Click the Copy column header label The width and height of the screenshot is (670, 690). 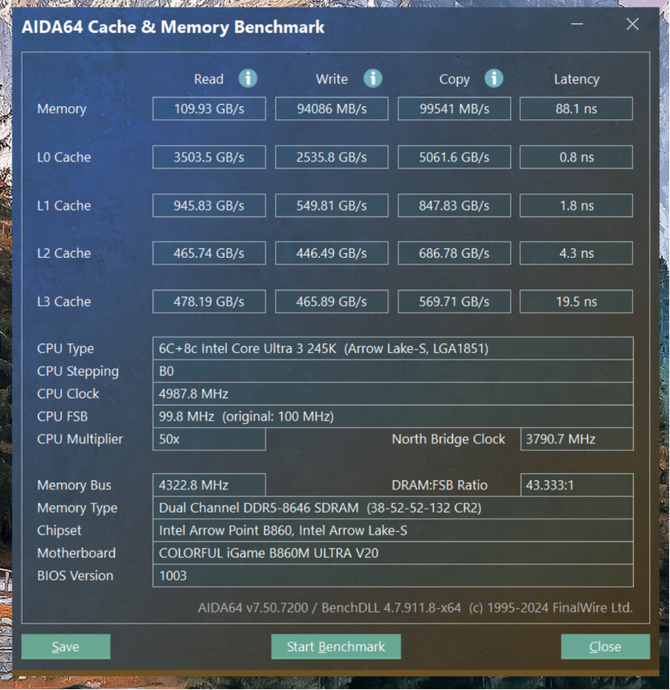point(454,80)
